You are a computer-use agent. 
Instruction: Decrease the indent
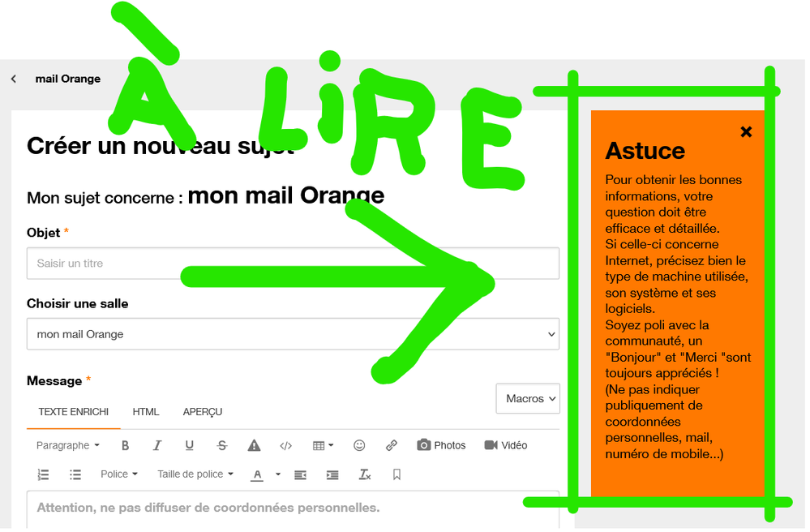pyautogui.click(x=300, y=475)
